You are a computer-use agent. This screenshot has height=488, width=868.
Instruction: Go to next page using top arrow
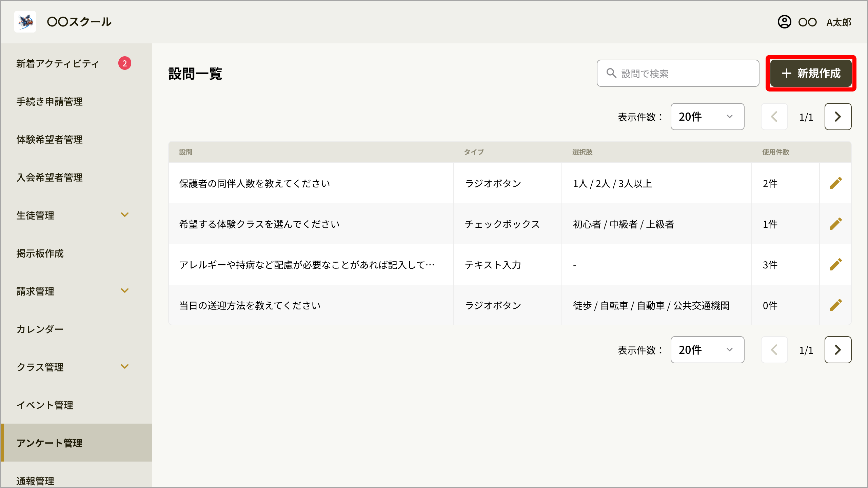(x=838, y=117)
